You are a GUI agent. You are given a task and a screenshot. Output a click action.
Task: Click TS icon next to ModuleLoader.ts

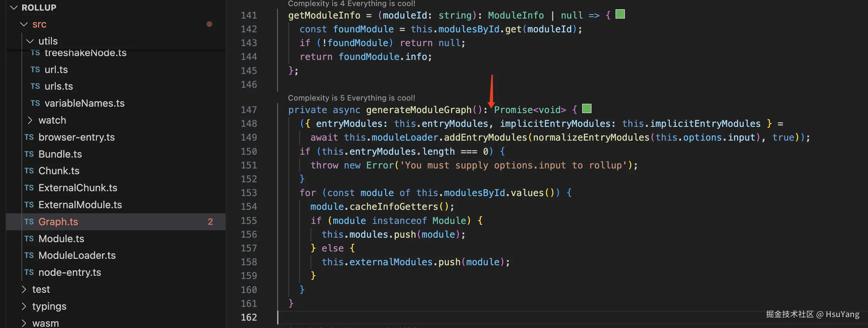point(29,256)
